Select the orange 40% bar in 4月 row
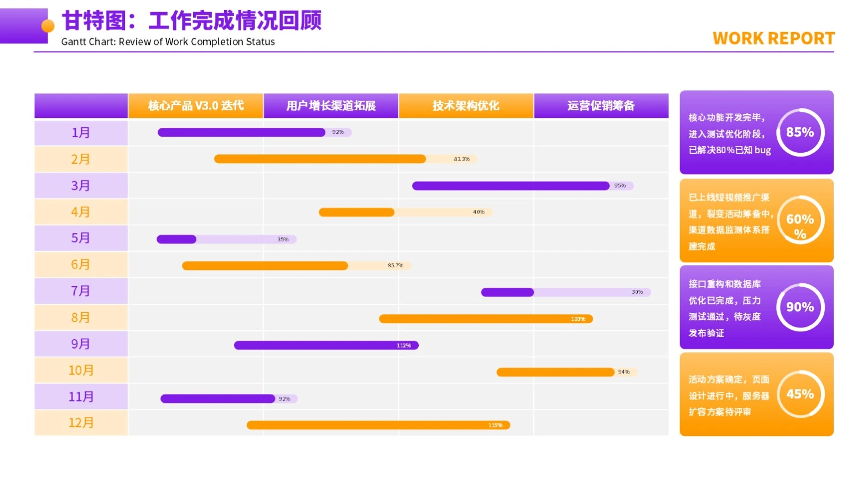868x488 pixels. click(356, 212)
